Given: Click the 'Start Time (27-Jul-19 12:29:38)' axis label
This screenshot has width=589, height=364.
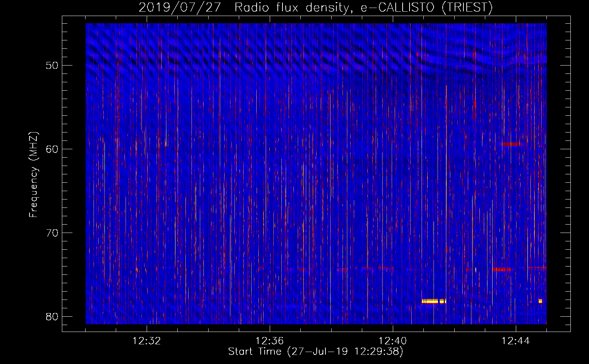Looking at the screenshot, I should click(x=316, y=352).
